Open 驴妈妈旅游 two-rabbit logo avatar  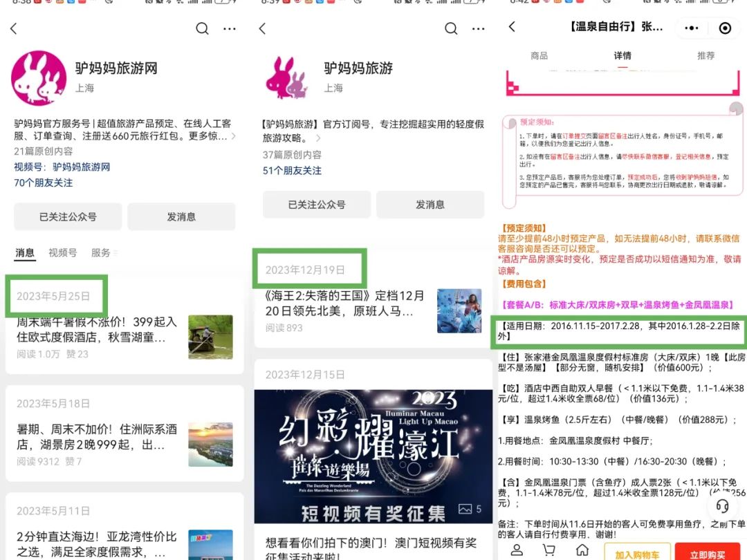pos(287,78)
